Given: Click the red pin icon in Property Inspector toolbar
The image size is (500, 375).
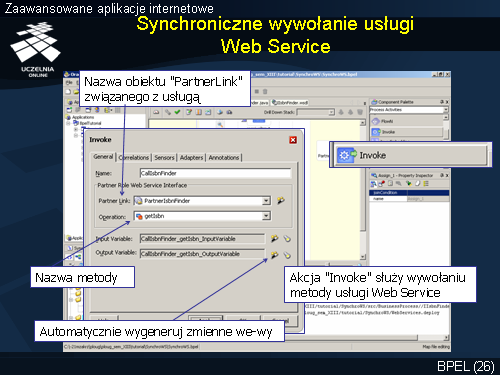Looking at the screenshot, I should pyautogui.click(x=382, y=183).
